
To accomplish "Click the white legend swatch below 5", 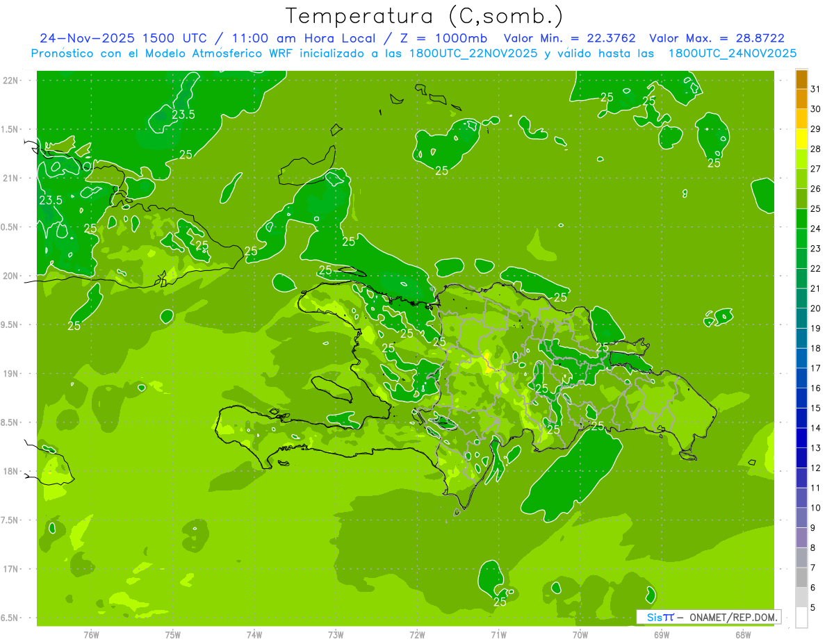I will click(x=802, y=618).
